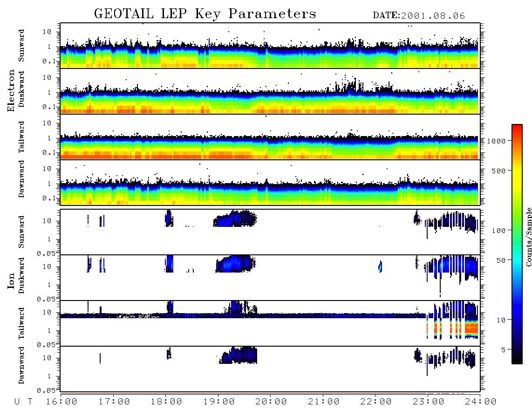Select the 20:00 time tick label
The height and width of the screenshot is (410, 532).
[x=271, y=402]
